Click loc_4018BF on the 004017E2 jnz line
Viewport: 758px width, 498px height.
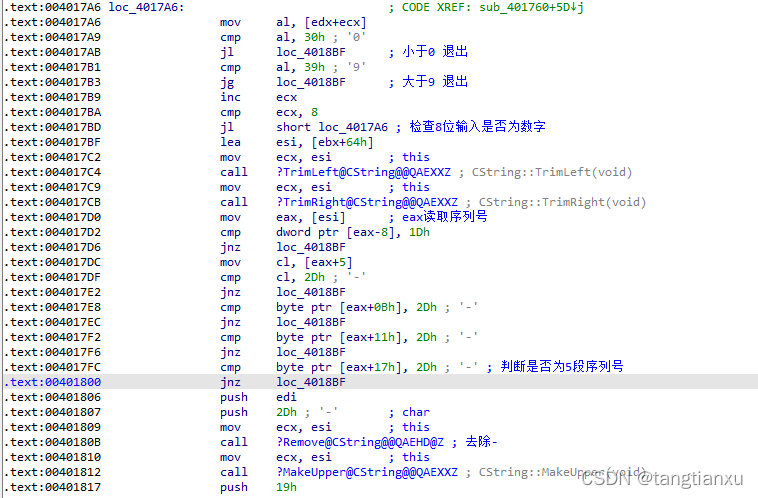311,292
